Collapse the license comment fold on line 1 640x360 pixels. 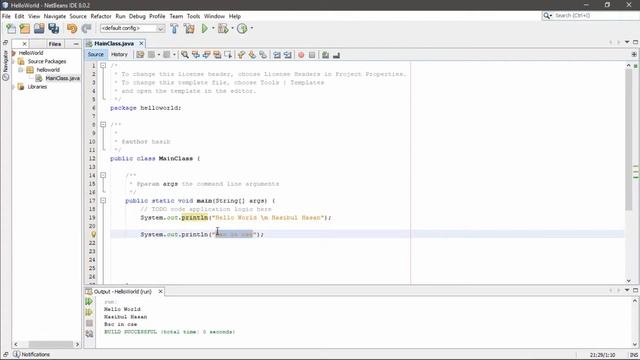103,65
